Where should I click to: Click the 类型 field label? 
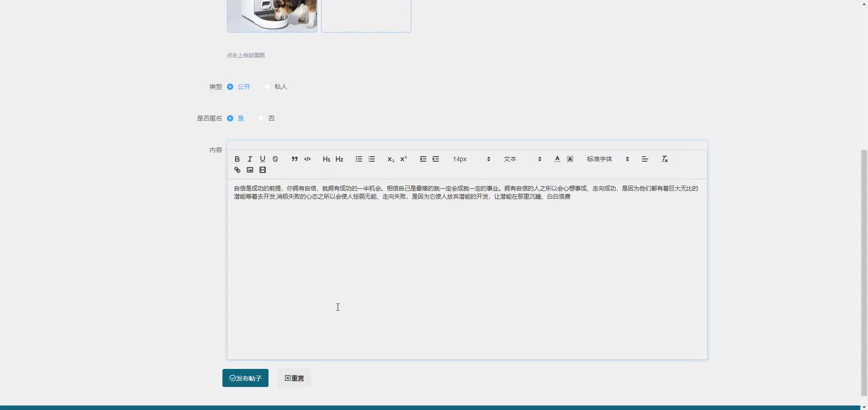pos(216,87)
